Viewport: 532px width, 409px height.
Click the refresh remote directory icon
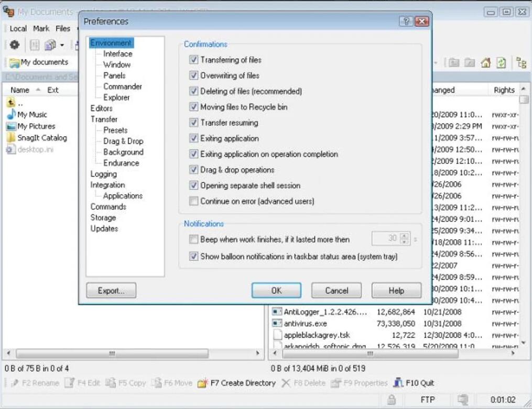(502, 63)
